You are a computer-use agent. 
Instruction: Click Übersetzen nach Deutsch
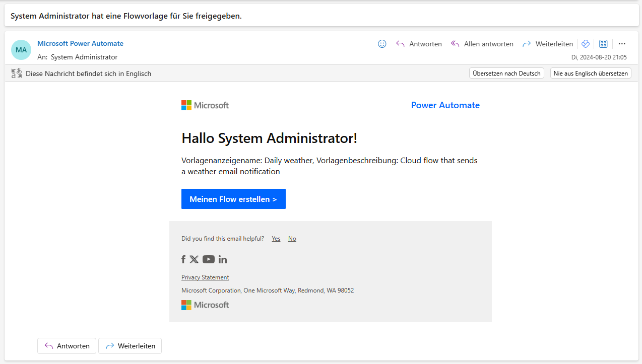click(x=506, y=72)
